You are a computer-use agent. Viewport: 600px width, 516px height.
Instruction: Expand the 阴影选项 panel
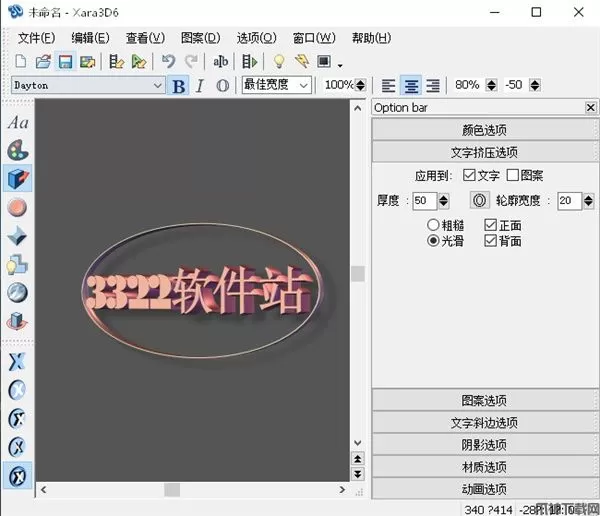(484, 445)
